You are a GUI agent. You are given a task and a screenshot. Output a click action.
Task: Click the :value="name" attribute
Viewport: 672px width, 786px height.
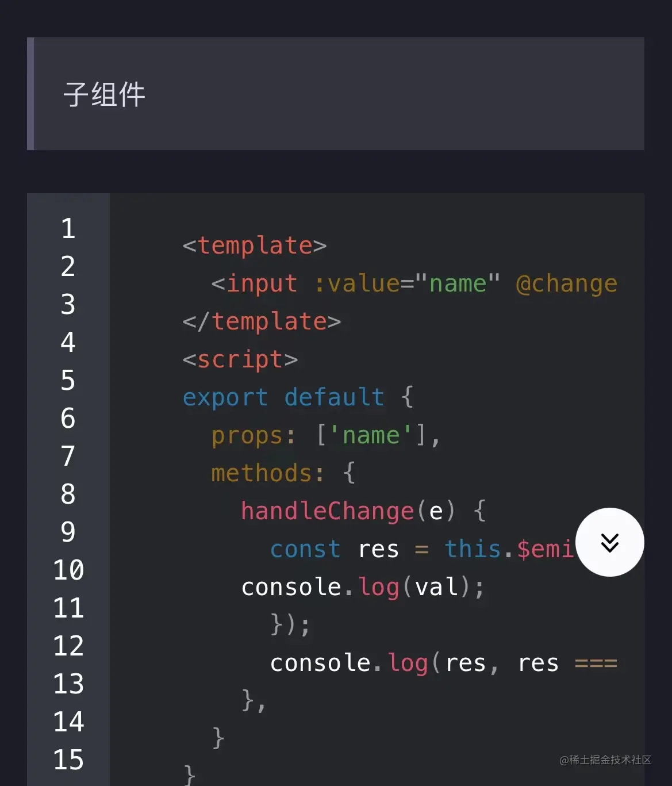pos(406,284)
